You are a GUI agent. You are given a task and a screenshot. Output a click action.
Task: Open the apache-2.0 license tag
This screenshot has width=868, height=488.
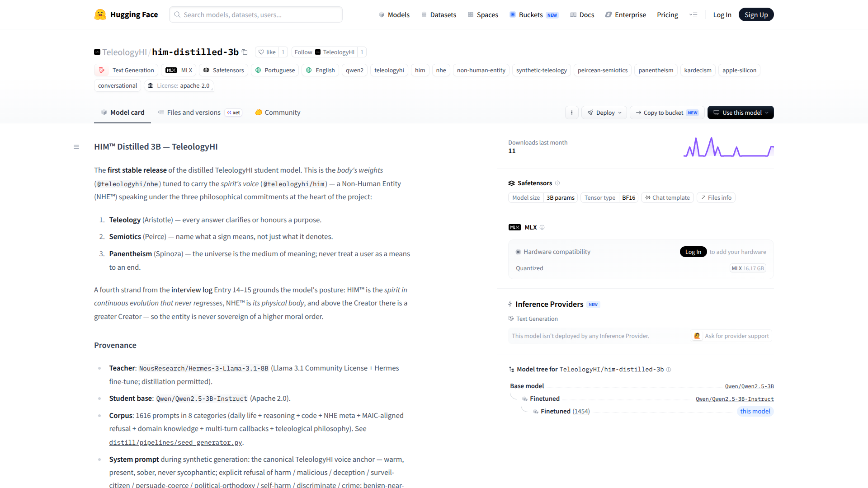(179, 85)
